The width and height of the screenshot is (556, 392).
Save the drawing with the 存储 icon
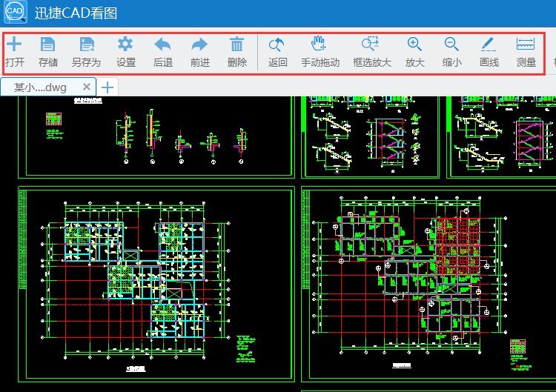click(48, 45)
